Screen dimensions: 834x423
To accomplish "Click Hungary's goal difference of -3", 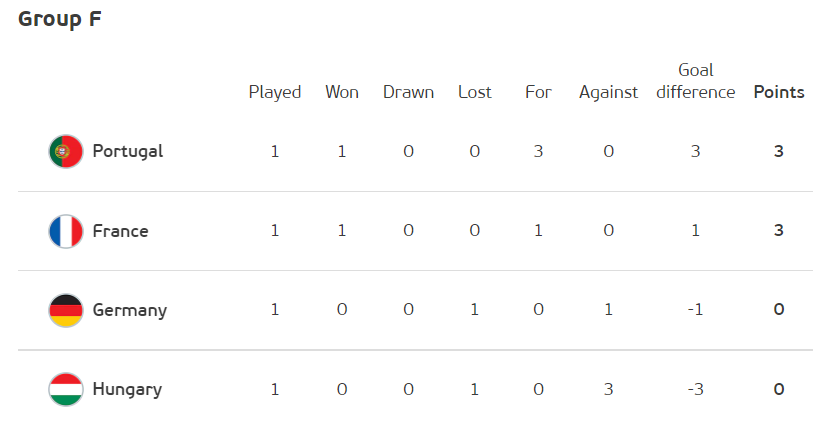I will (x=696, y=389).
